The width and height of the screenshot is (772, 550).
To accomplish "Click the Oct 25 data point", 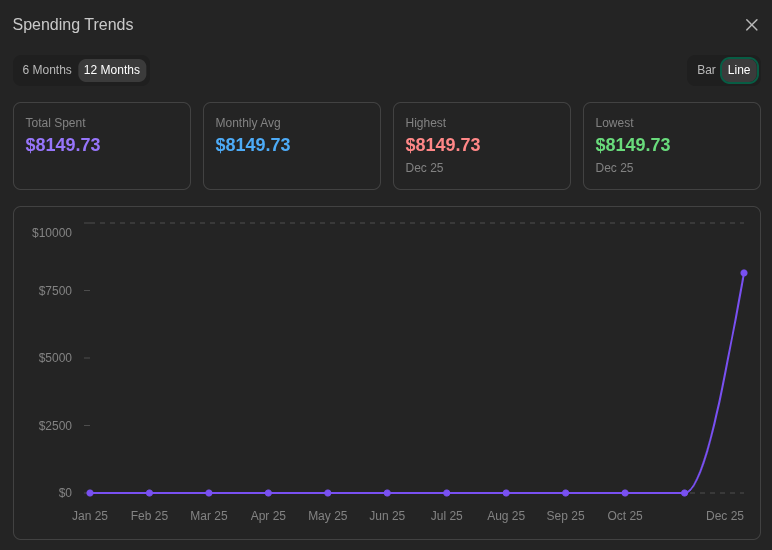I will click(x=625, y=493).
